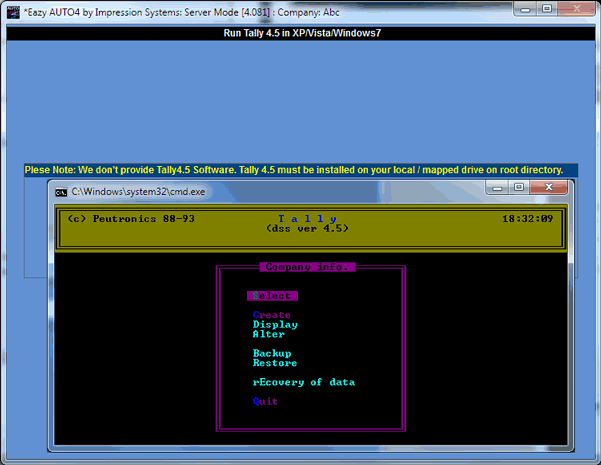
Task: Minimize the cmd.exe console window
Action: pyautogui.click(x=497, y=187)
